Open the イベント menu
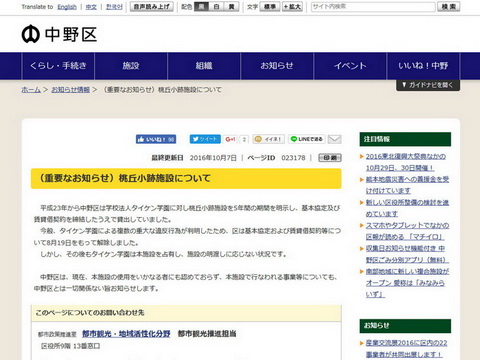480x360 pixels. click(350, 66)
